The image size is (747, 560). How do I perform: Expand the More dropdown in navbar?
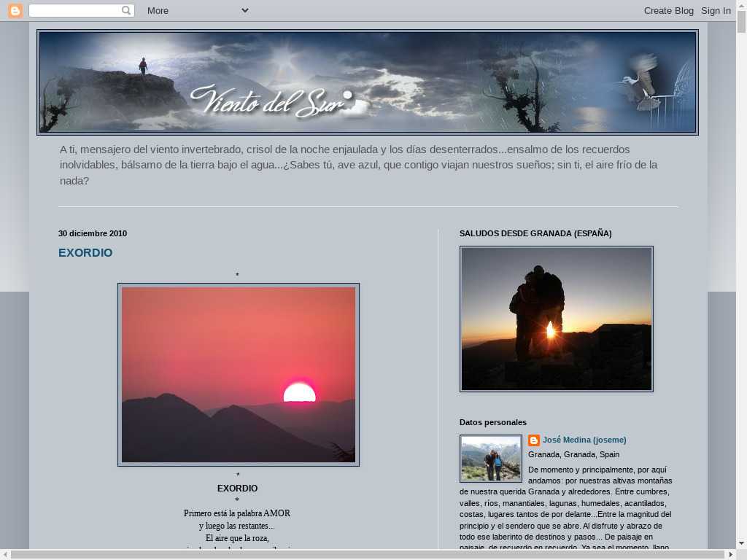(x=158, y=10)
